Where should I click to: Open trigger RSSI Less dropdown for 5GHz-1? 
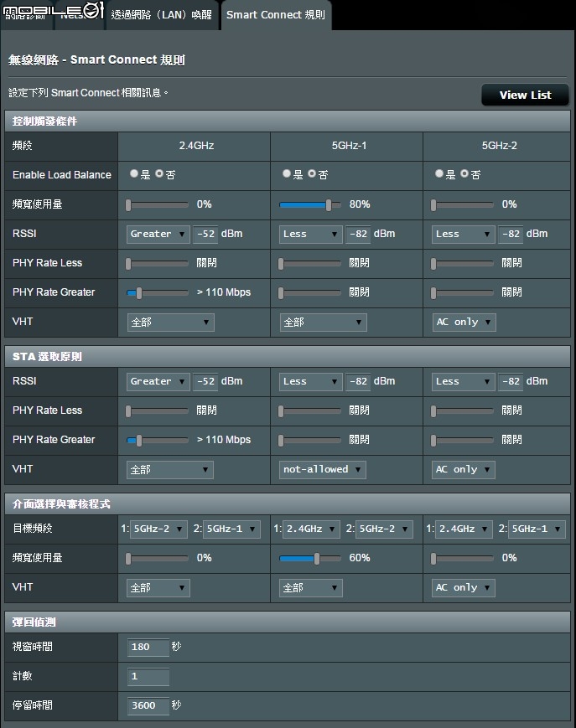(x=310, y=234)
